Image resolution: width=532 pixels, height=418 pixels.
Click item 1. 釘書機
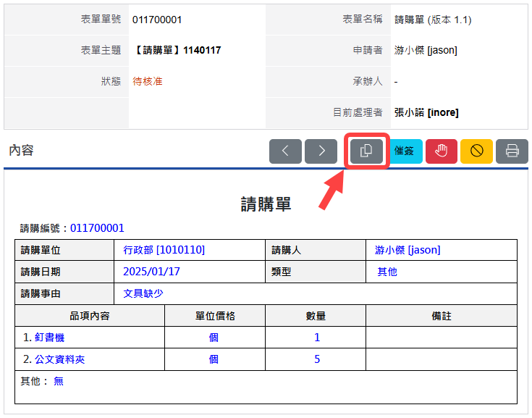[43, 338]
